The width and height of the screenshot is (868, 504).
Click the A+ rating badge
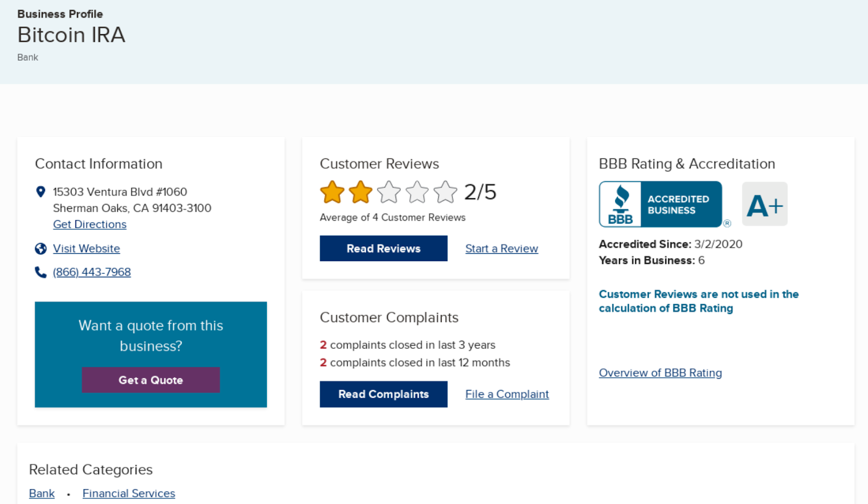click(x=765, y=204)
